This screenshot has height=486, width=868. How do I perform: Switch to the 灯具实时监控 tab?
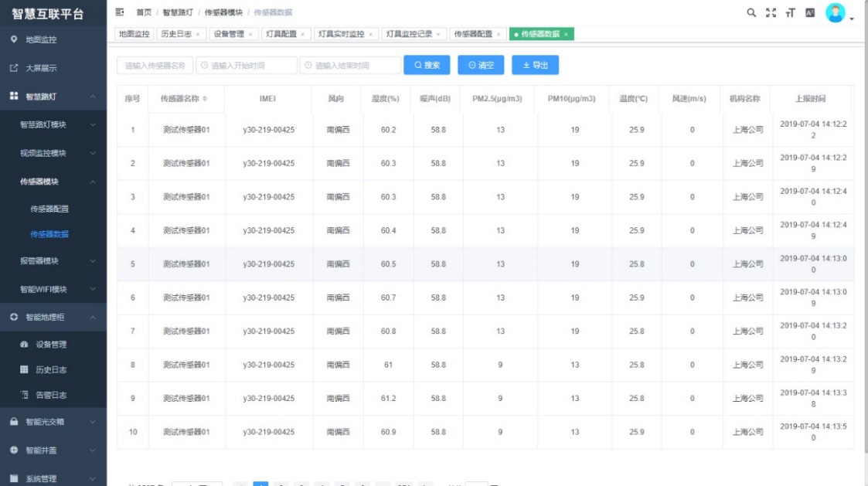point(341,35)
